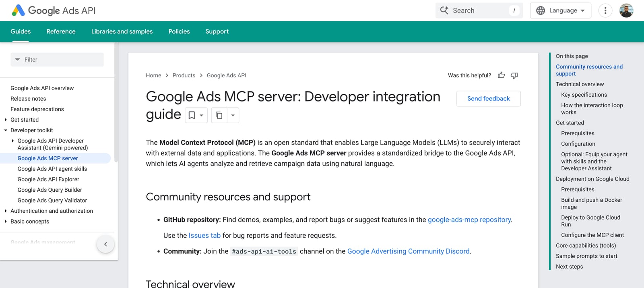Click the thumbs down not helpful icon
The image size is (644, 288).
pos(514,75)
